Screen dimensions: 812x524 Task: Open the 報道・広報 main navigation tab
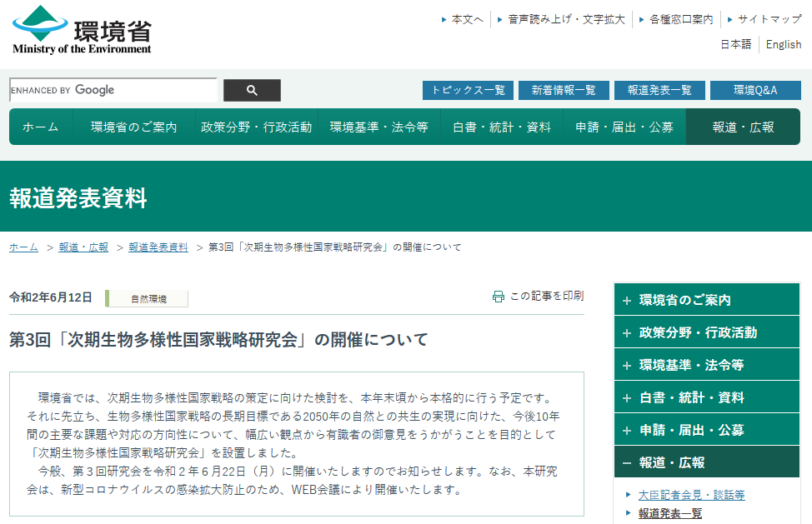point(743,127)
